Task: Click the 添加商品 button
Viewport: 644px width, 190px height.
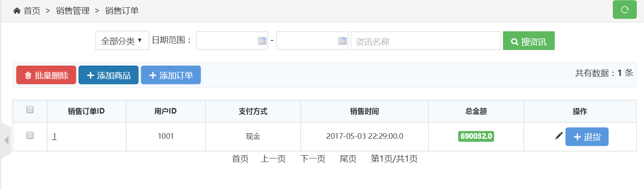Action: 108,75
